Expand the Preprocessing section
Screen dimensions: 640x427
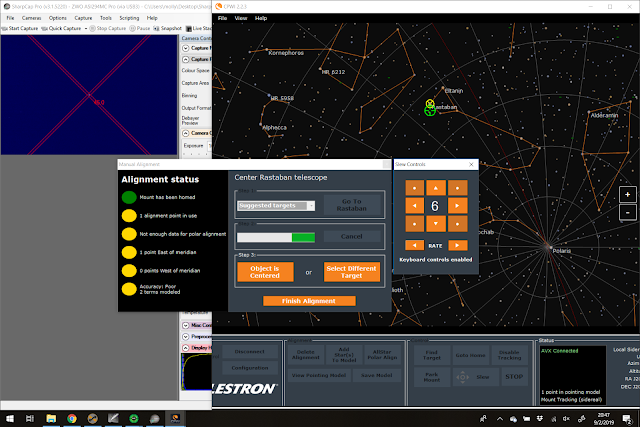coord(186,337)
